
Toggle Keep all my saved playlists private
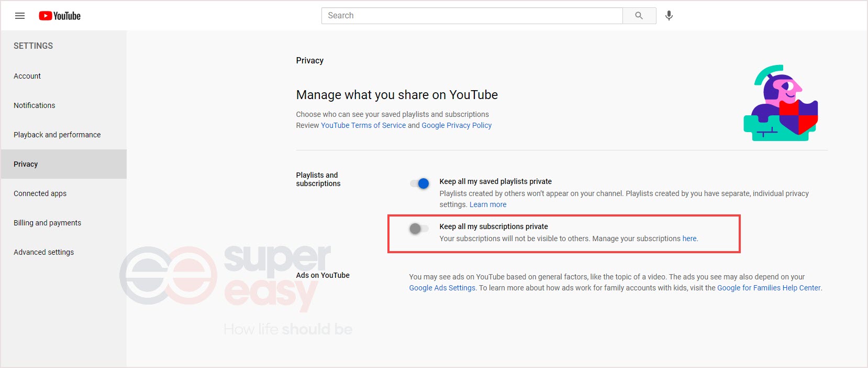[x=420, y=183]
